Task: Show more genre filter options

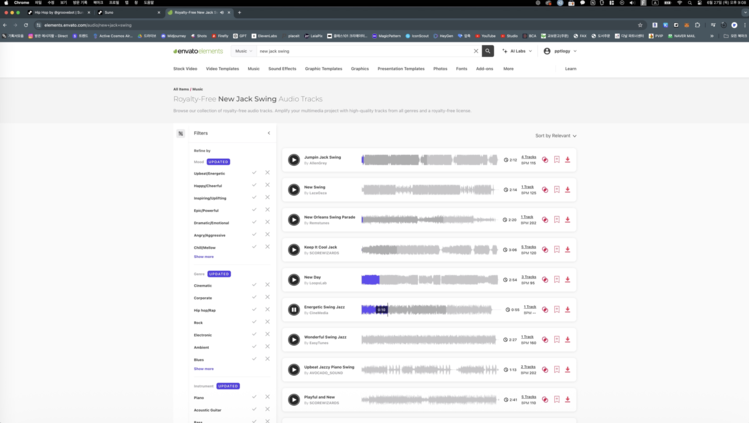Action: click(x=203, y=369)
